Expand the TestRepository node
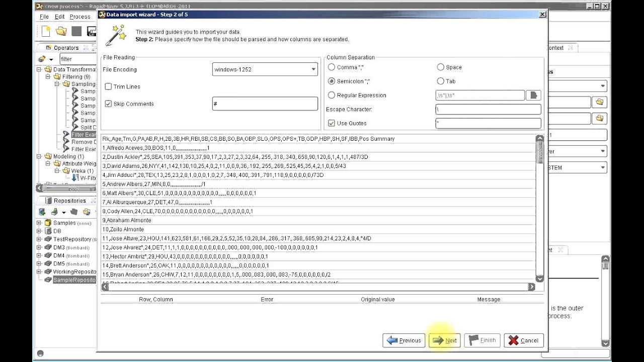Viewport: 644px width, 362px height. [39, 239]
